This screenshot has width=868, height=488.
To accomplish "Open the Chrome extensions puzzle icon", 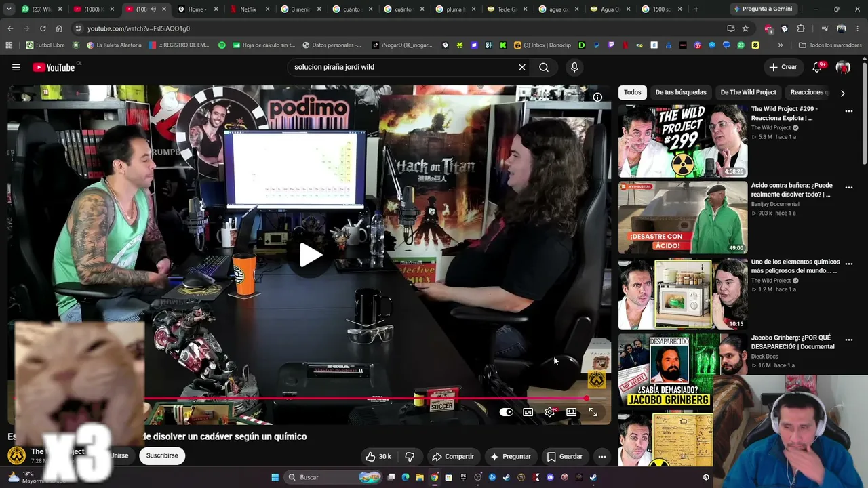I will [801, 28].
